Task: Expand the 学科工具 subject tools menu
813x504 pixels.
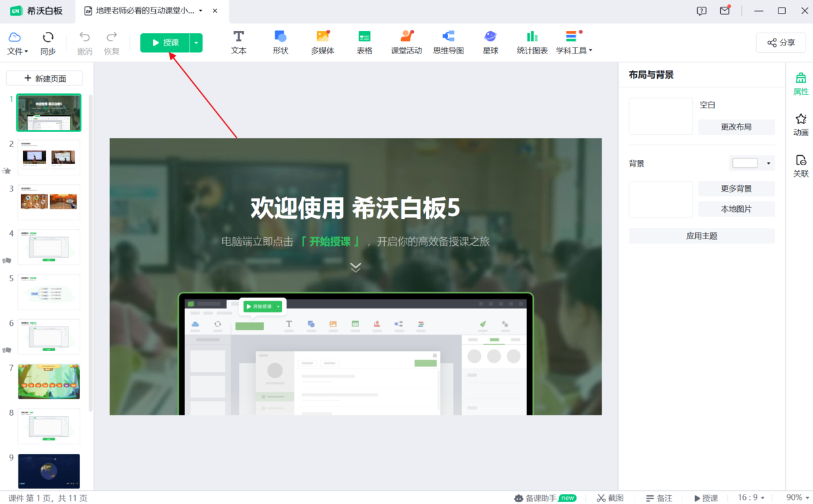Action: 574,43
